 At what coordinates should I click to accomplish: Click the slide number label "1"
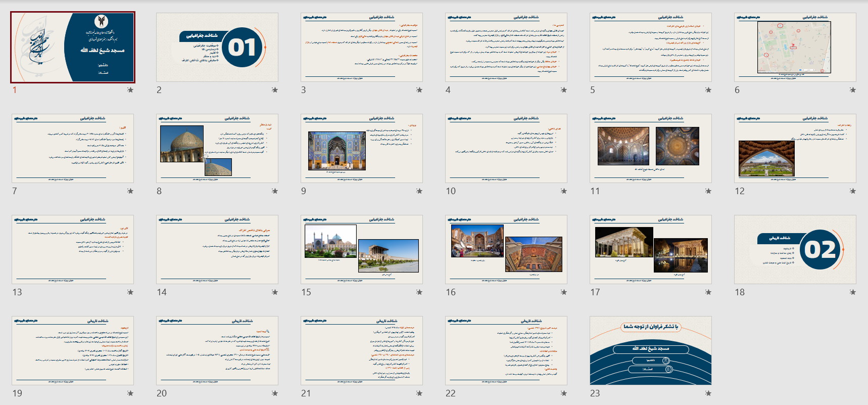(x=15, y=90)
